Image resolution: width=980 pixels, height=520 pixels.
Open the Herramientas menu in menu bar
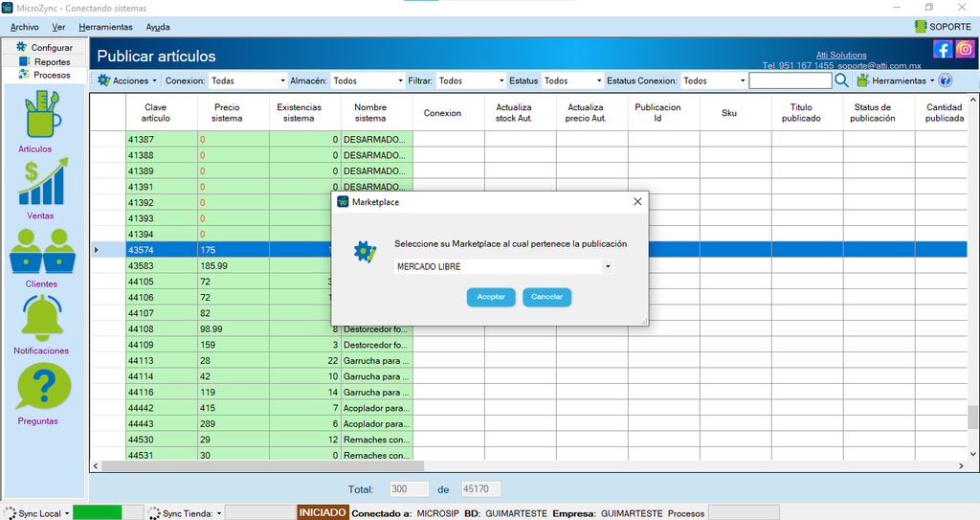coord(105,27)
